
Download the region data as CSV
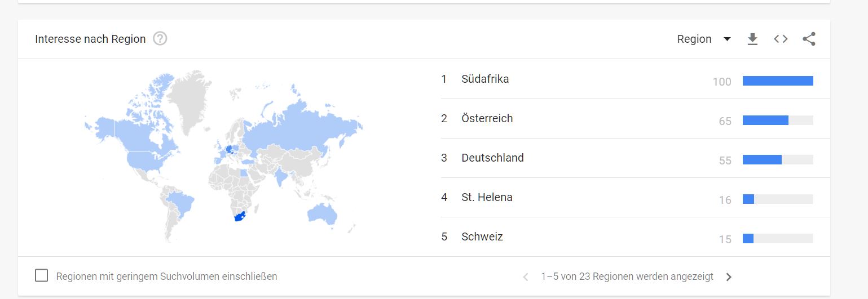pyautogui.click(x=752, y=39)
